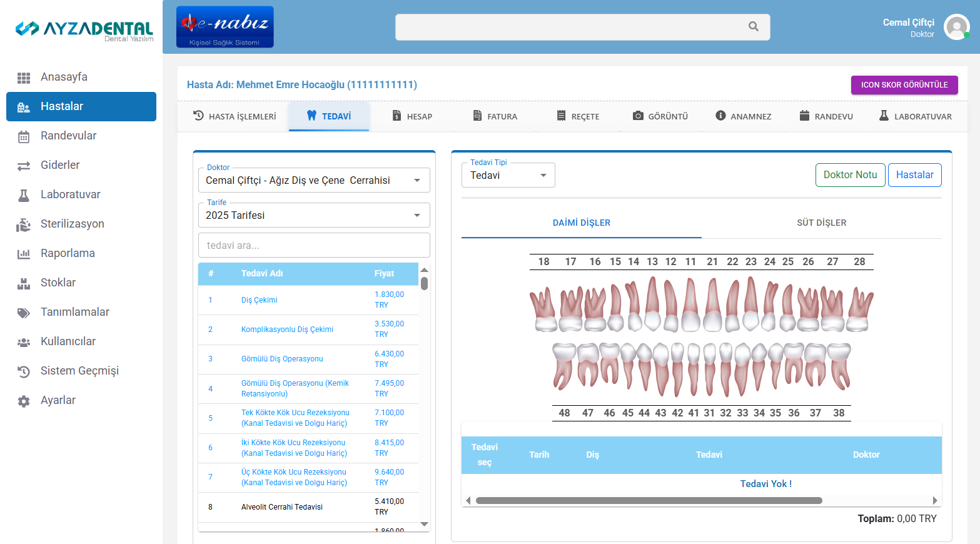Click the ICON SKOR GÖRÜNTÜLE button

(x=904, y=85)
